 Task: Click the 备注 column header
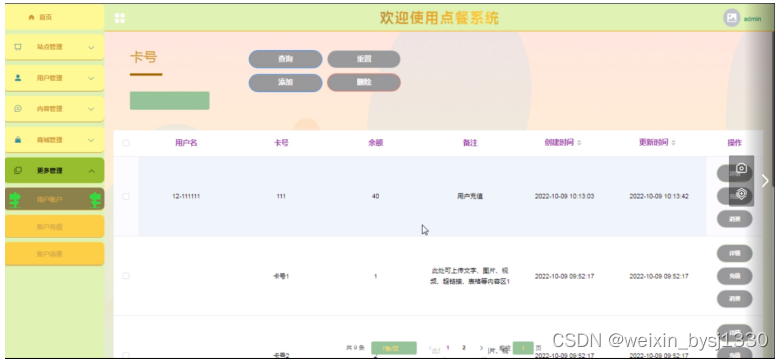point(470,143)
